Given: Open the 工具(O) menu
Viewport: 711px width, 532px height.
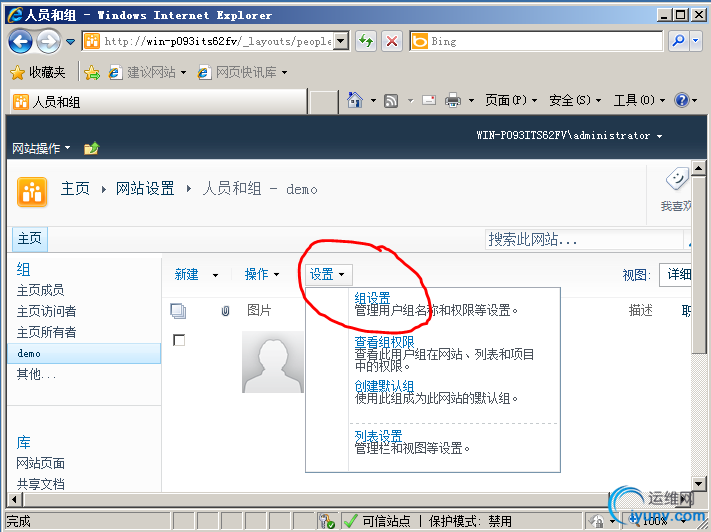Looking at the screenshot, I should [639, 100].
